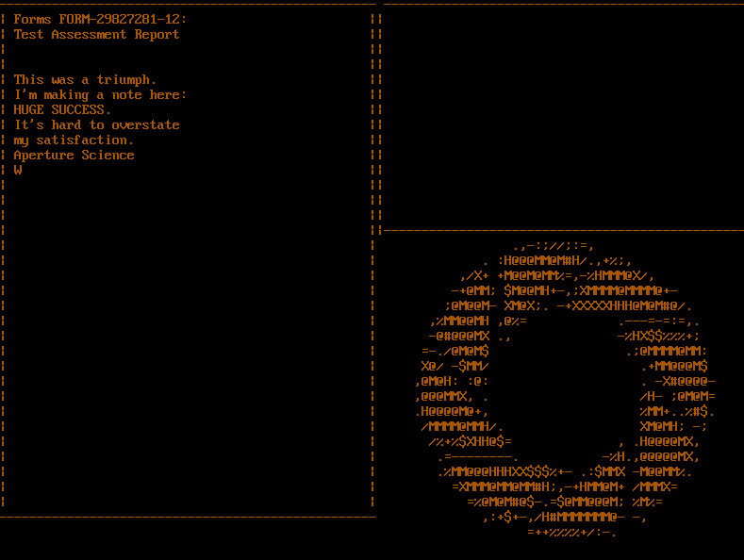Click the word 'Science' in the lyrics
744x560 pixels.
[x=107, y=156]
